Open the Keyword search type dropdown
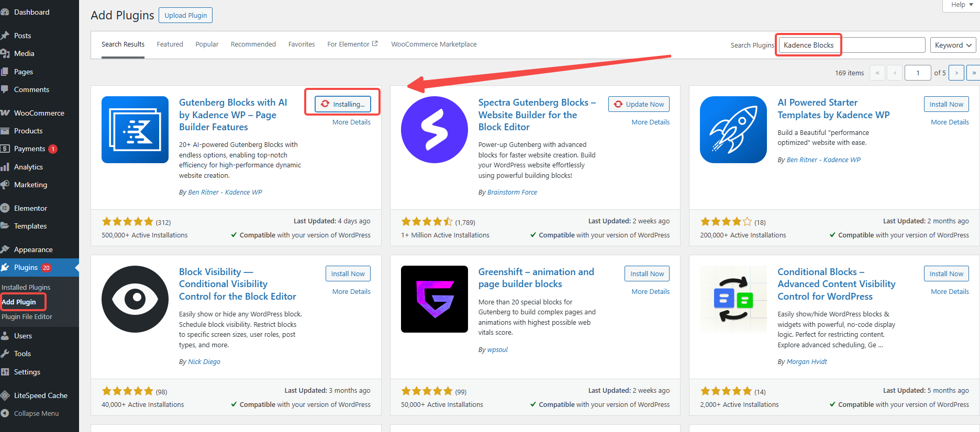The image size is (980, 432). pos(952,45)
